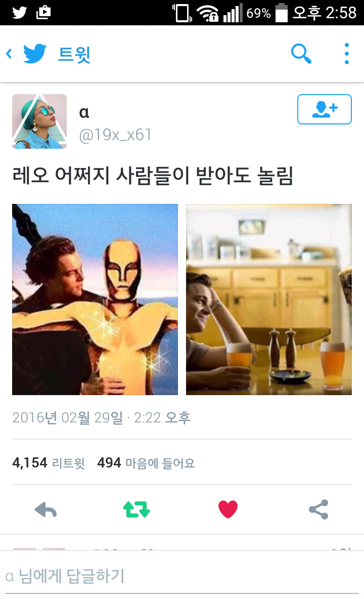Follow user with the add-person button
364x599 pixels.
pyautogui.click(x=325, y=109)
